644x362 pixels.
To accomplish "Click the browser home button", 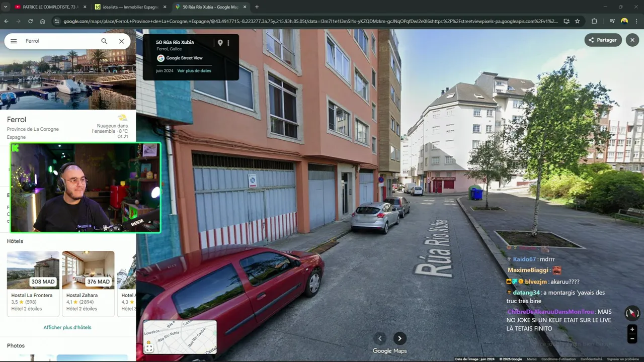I will coord(42,21).
